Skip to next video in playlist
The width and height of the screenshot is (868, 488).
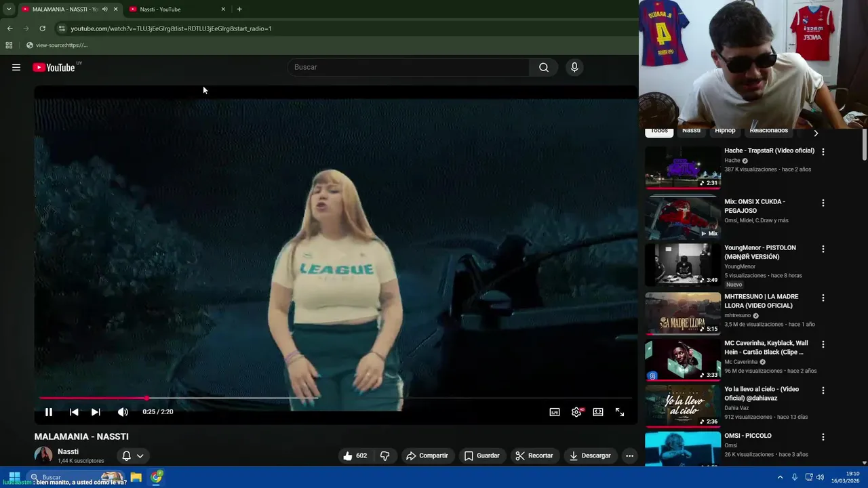(96, 412)
